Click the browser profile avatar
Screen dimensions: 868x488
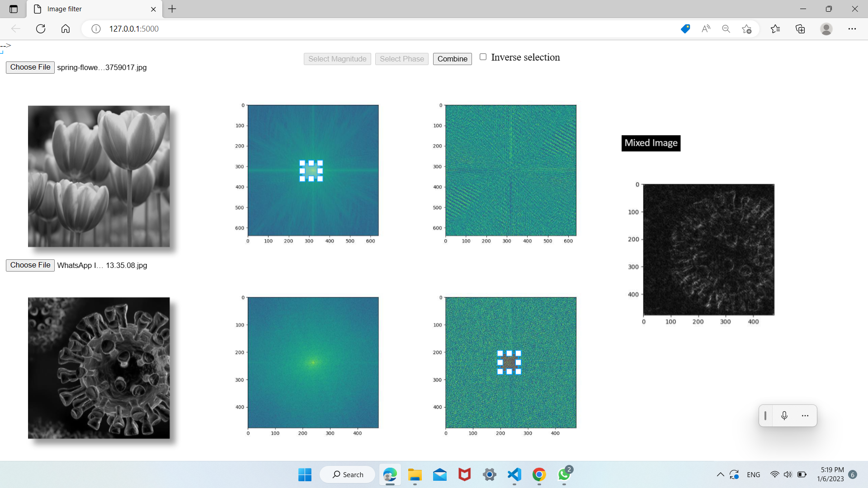tap(826, 28)
